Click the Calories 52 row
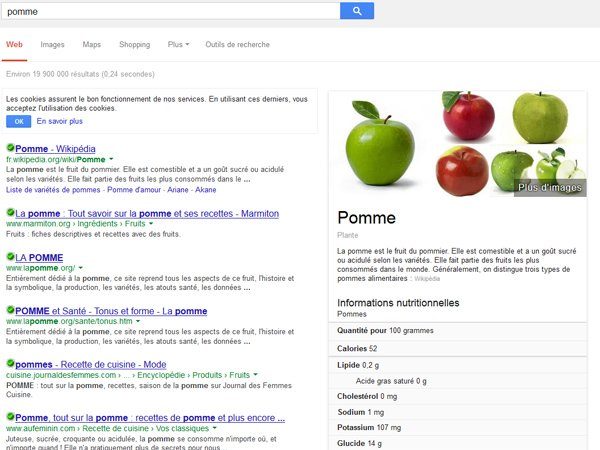Viewport: 600px width, 450px height. point(458,349)
